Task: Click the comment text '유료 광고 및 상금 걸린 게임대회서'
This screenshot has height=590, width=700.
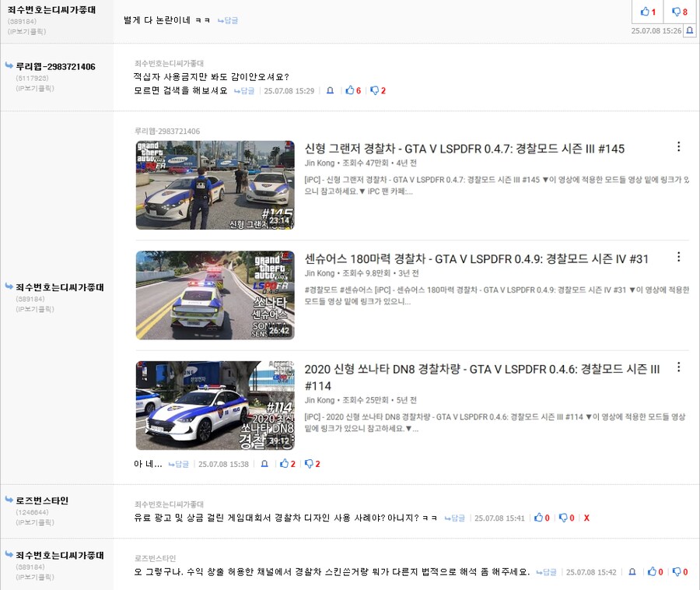Action: coord(285,518)
